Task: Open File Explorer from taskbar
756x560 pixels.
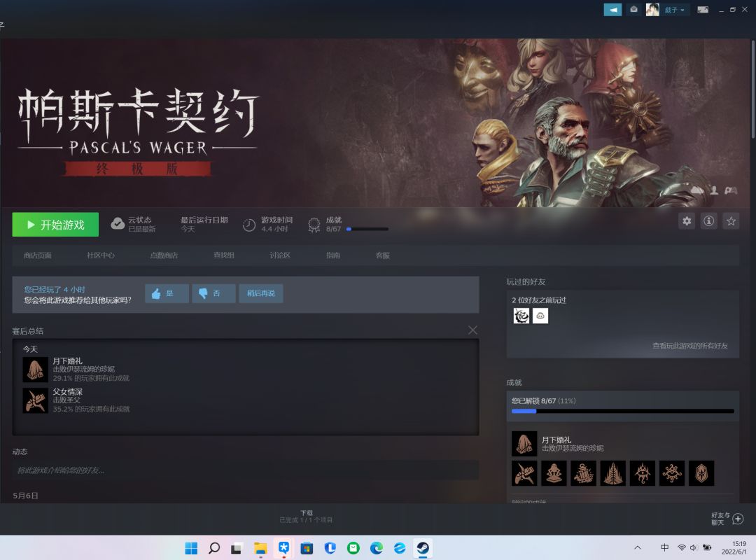Action: click(260, 548)
